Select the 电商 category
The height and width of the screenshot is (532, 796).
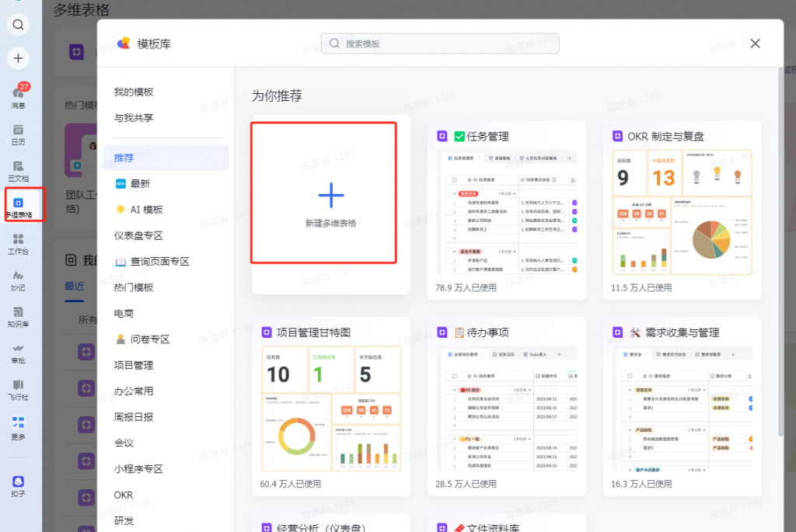point(166,314)
